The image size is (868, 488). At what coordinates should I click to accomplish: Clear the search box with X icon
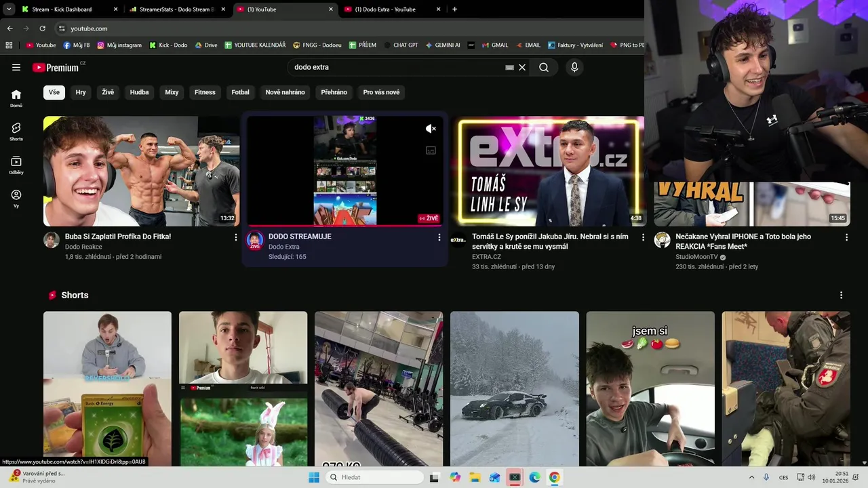coord(522,67)
